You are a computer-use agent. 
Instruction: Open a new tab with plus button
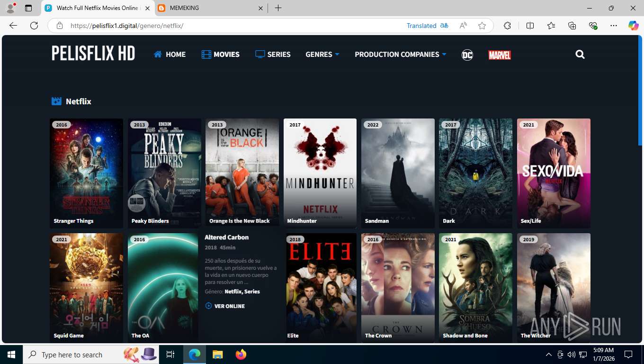[x=278, y=8]
